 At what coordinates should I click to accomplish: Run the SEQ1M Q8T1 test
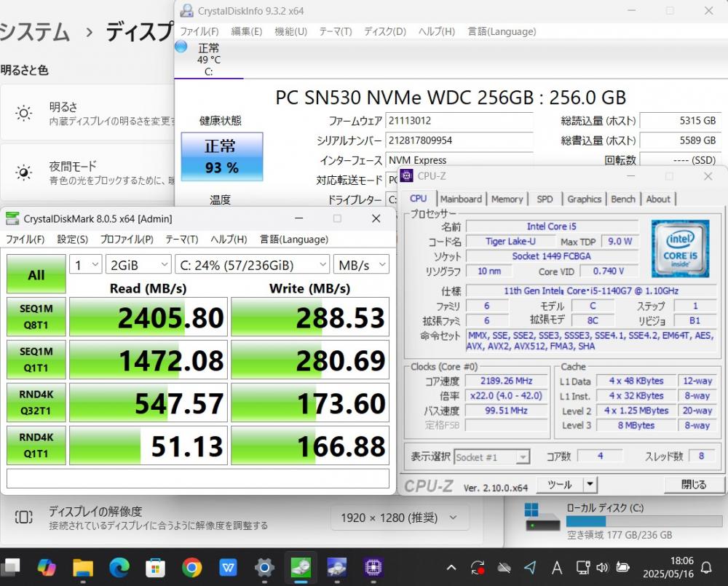coord(36,317)
